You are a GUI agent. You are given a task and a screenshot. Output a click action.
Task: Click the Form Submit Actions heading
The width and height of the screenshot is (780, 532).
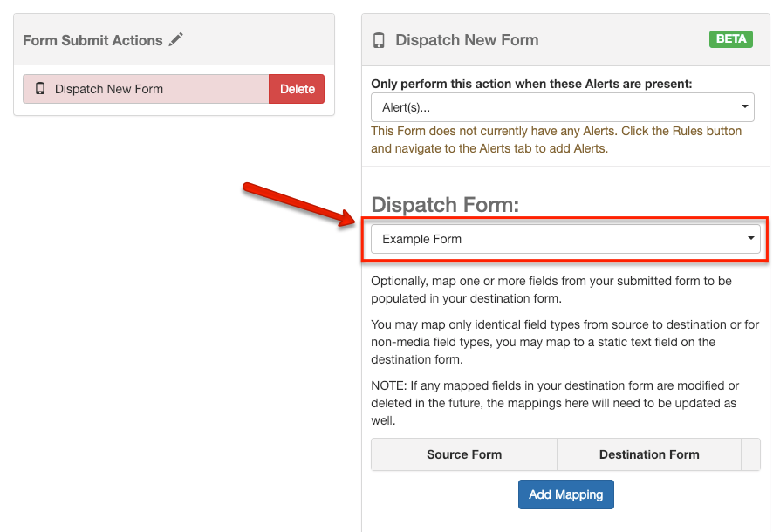pyautogui.click(x=92, y=40)
